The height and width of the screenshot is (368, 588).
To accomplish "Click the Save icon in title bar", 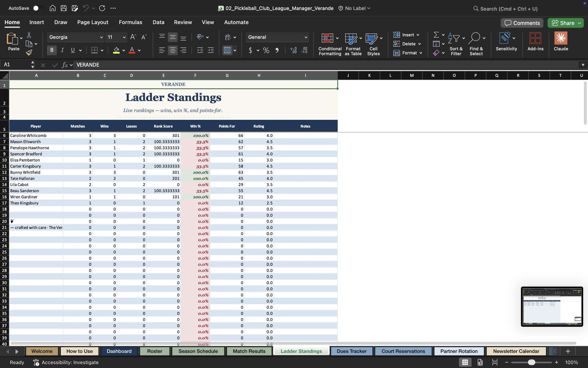I will click(64, 8).
